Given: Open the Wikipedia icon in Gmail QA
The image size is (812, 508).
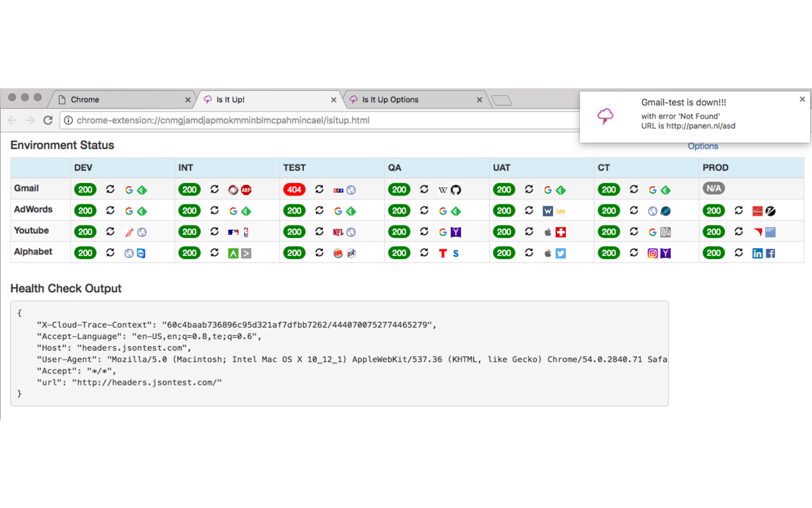Looking at the screenshot, I should pyautogui.click(x=443, y=190).
